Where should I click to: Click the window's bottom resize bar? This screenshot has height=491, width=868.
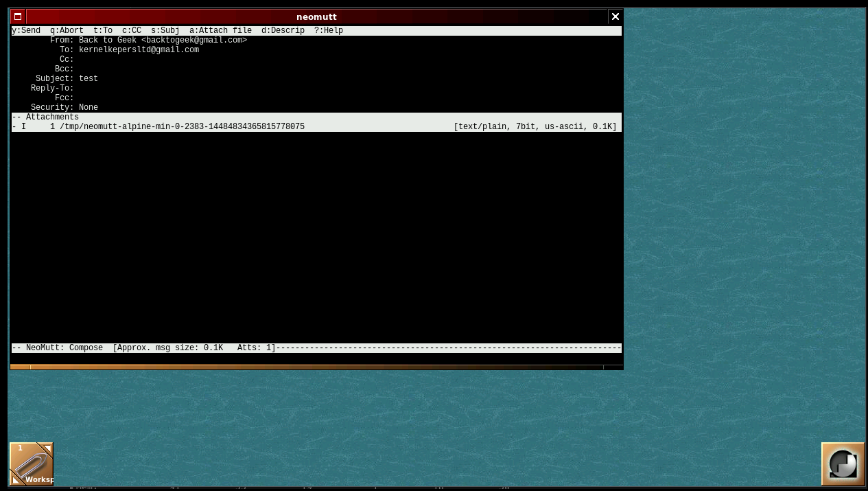(316, 367)
